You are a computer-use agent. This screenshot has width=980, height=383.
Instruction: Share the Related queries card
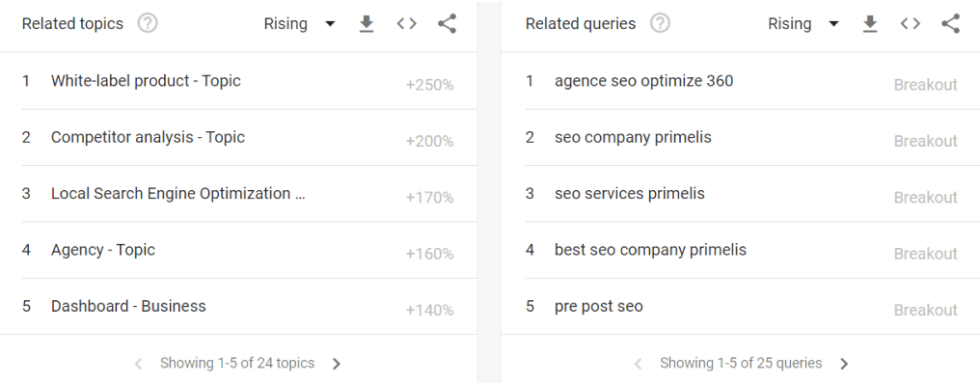coord(951,24)
